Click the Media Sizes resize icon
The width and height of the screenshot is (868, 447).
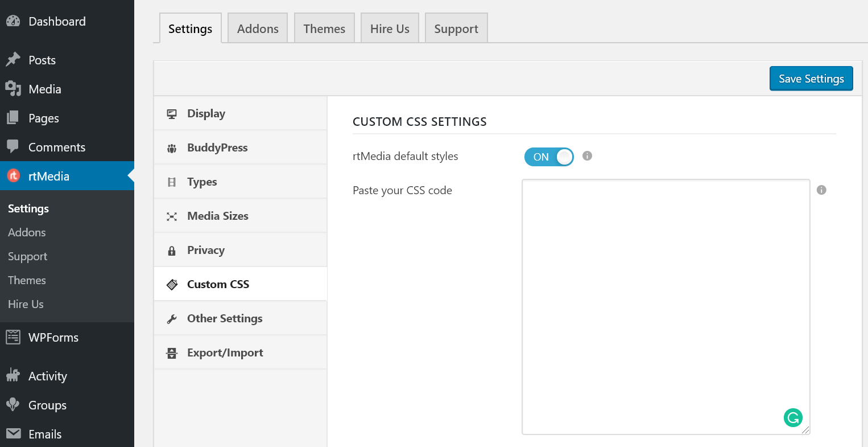point(171,216)
